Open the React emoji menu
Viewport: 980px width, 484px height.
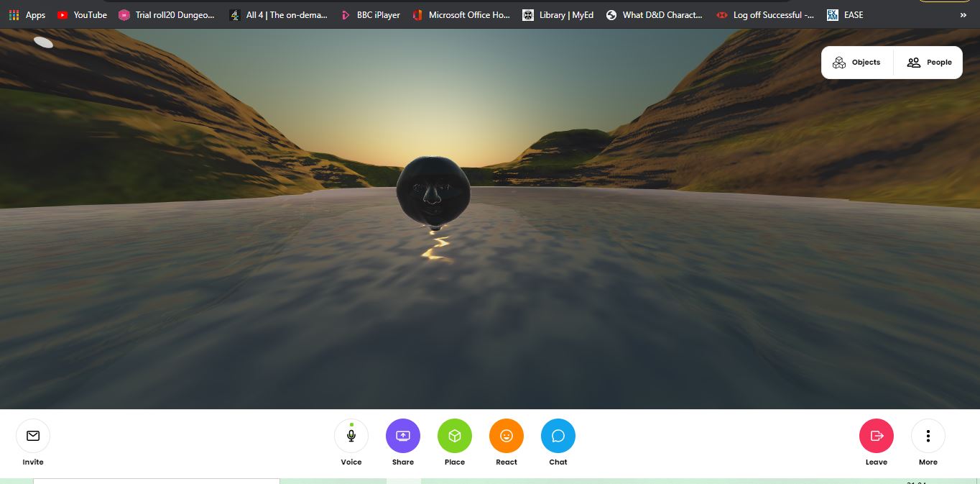(507, 436)
